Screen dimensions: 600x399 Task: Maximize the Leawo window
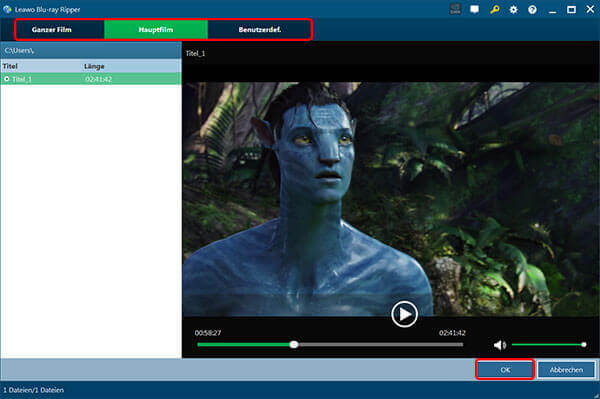[571, 10]
